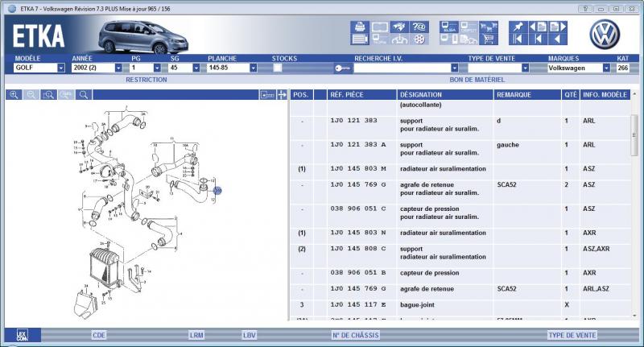The height and width of the screenshot is (347, 644).
Task: Select part number 1J0 121 383 A
Action: (x=358, y=145)
